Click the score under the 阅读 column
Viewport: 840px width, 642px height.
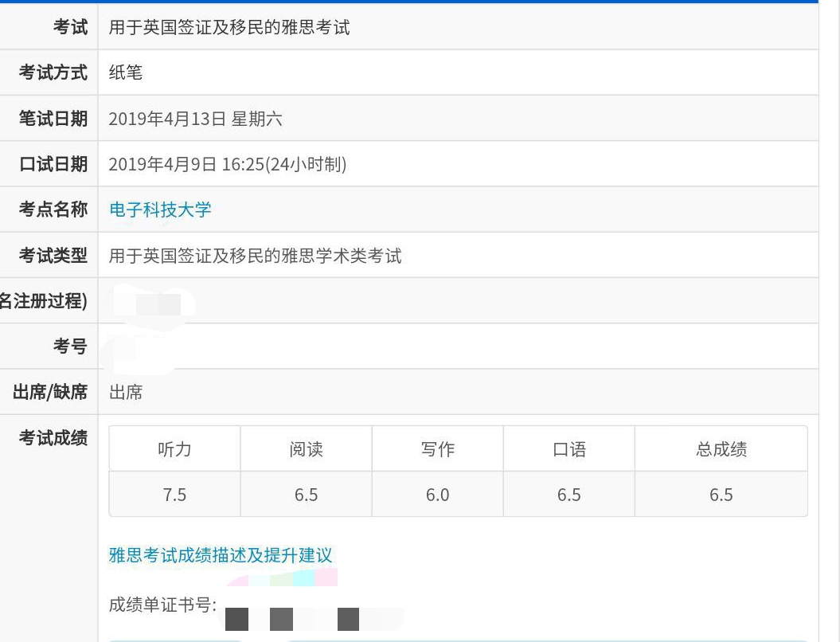tap(306, 495)
